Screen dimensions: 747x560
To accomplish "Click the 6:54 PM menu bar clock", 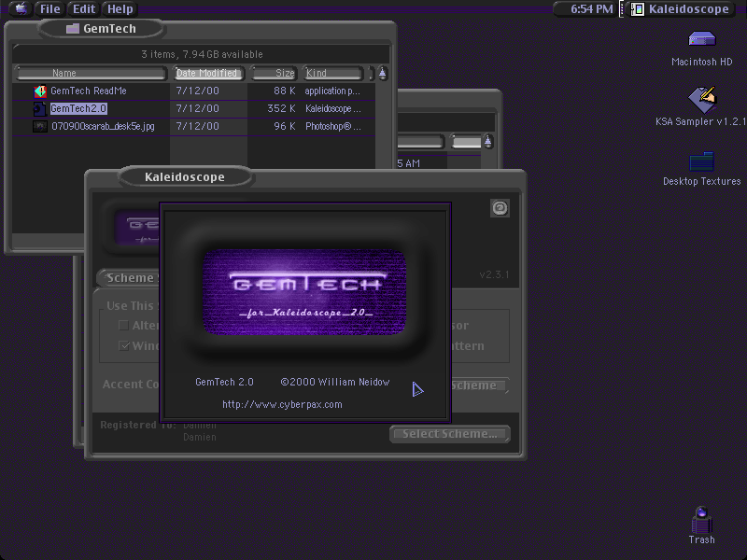I will [x=591, y=9].
